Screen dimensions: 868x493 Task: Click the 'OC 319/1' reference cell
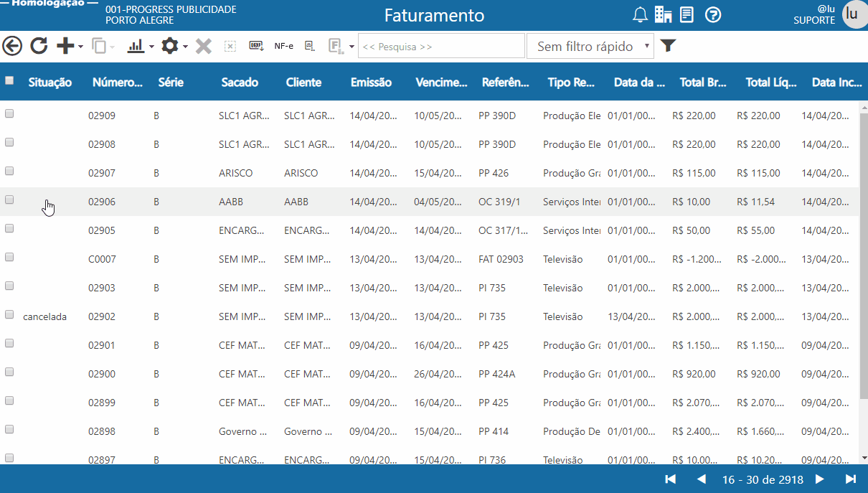(499, 202)
